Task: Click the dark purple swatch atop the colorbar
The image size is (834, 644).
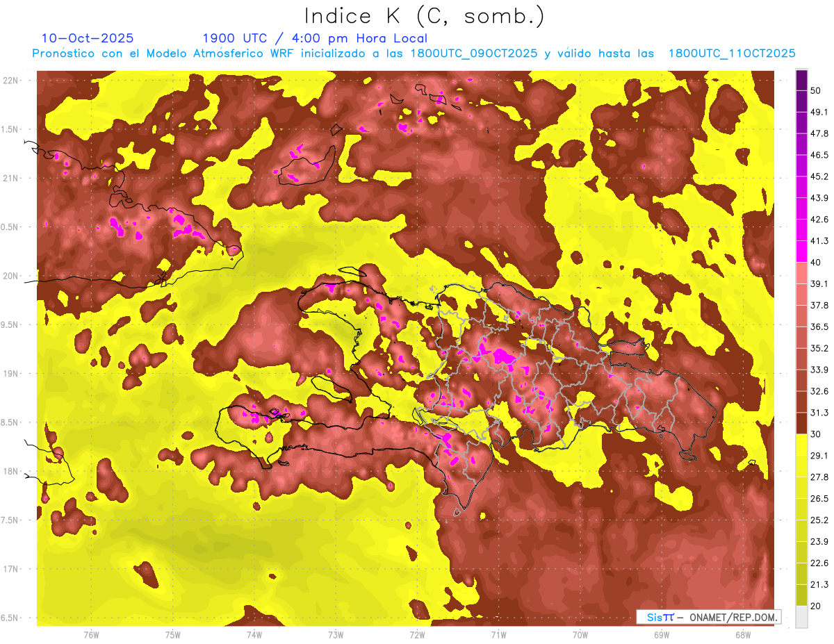Action: click(x=801, y=80)
